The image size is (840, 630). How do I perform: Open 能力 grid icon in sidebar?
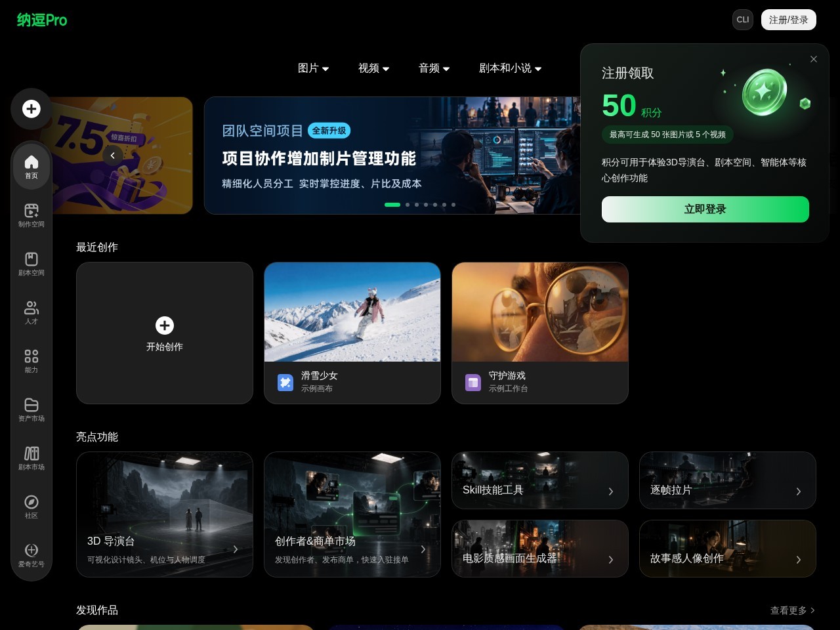coord(31,361)
